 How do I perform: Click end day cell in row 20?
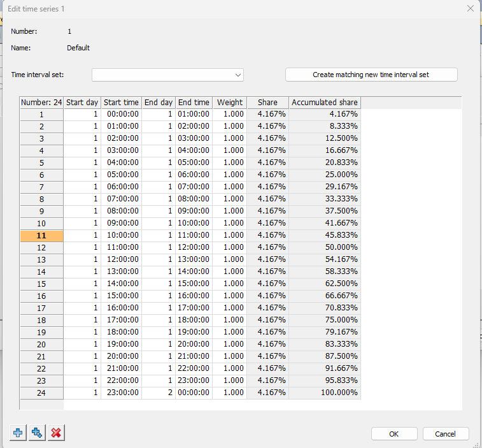point(159,344)
